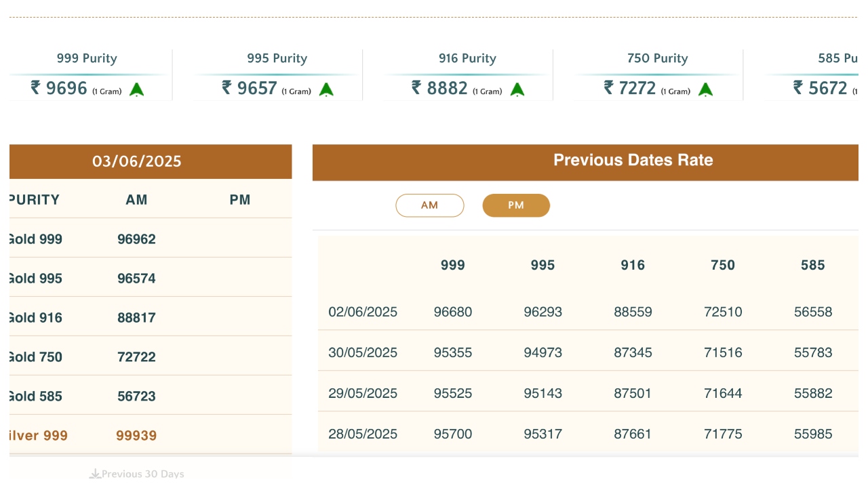Click the download icon next to Previous 30 Days
The height and width of the screenshot is (488, 868).
(95, 474)
